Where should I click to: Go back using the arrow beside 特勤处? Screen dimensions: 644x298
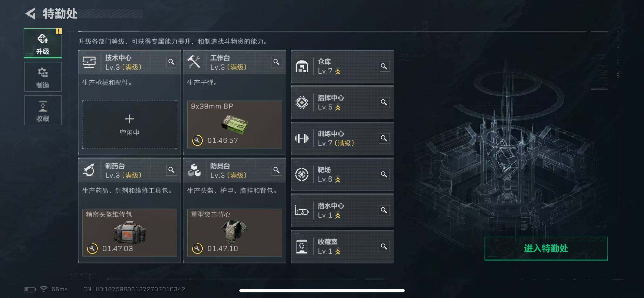click(x=30, y=14)
